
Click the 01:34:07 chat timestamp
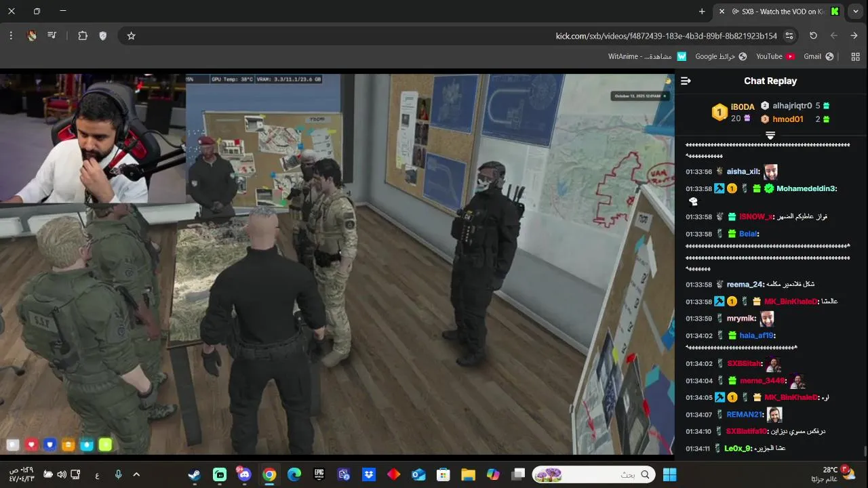point(698,415)
